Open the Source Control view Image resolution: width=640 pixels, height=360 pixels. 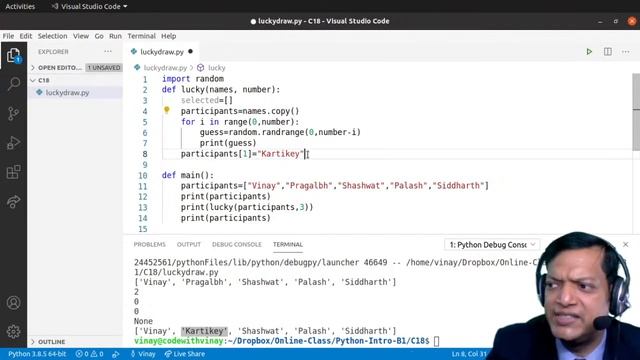click(13, 113)
